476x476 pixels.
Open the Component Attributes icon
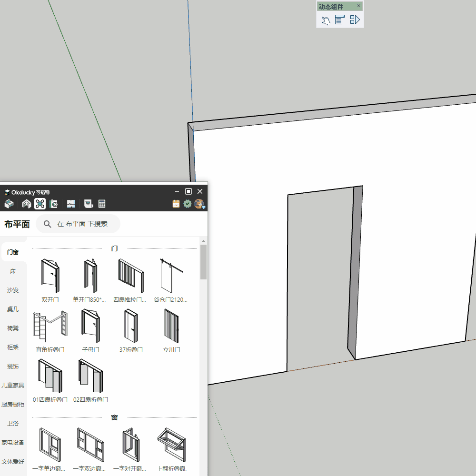[355, 20]
